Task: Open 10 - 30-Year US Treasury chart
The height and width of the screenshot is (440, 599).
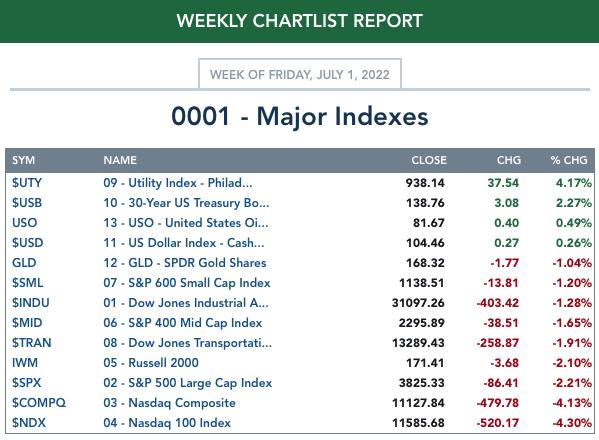Action: point(186,203)
